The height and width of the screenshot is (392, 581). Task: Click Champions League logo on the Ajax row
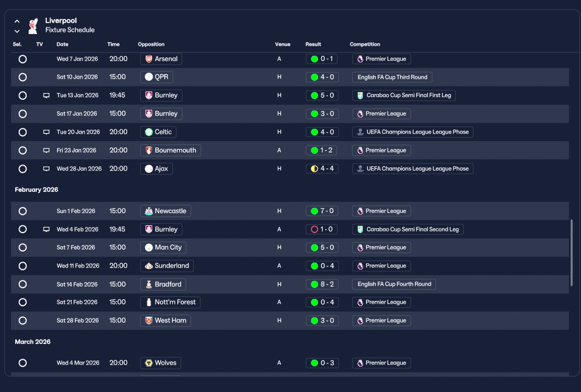[360, 169]
